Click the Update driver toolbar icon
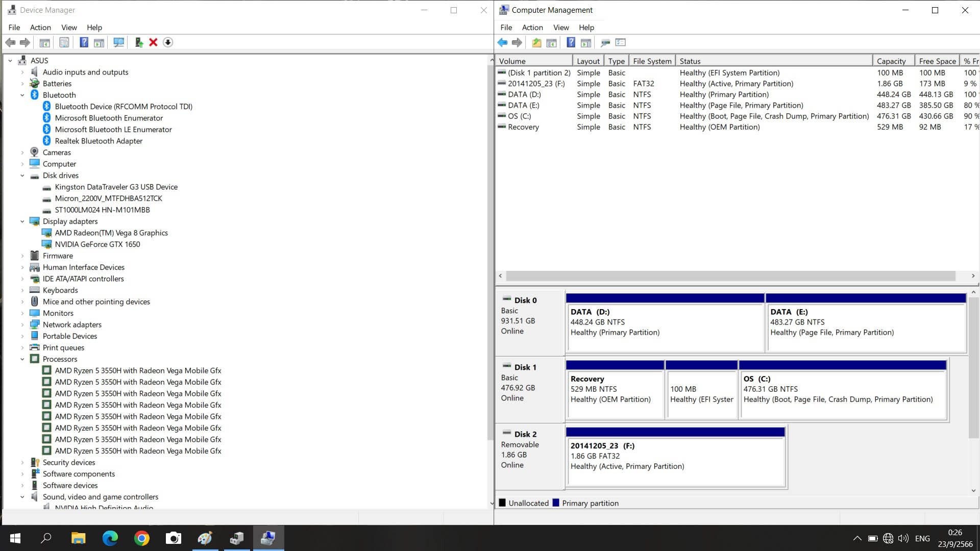 [138, 42]
